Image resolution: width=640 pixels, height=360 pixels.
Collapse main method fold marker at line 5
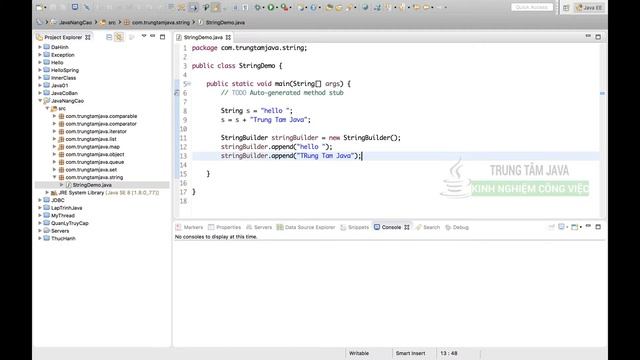(189, 84)
